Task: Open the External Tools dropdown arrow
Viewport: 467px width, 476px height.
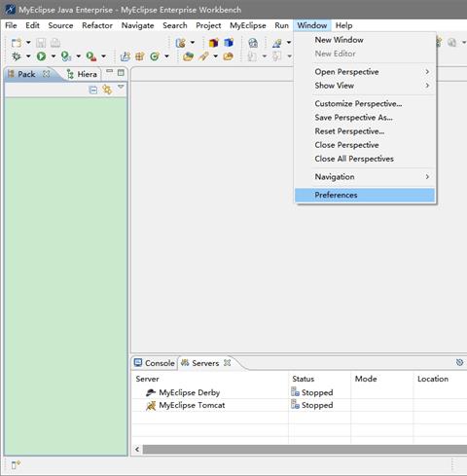Action: pos(103,56)
